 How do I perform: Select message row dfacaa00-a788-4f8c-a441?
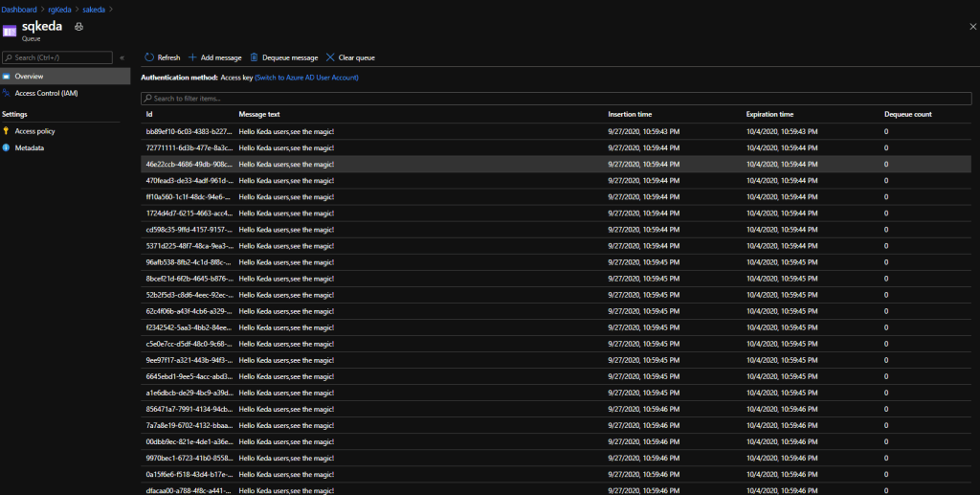tap(556, 489)
